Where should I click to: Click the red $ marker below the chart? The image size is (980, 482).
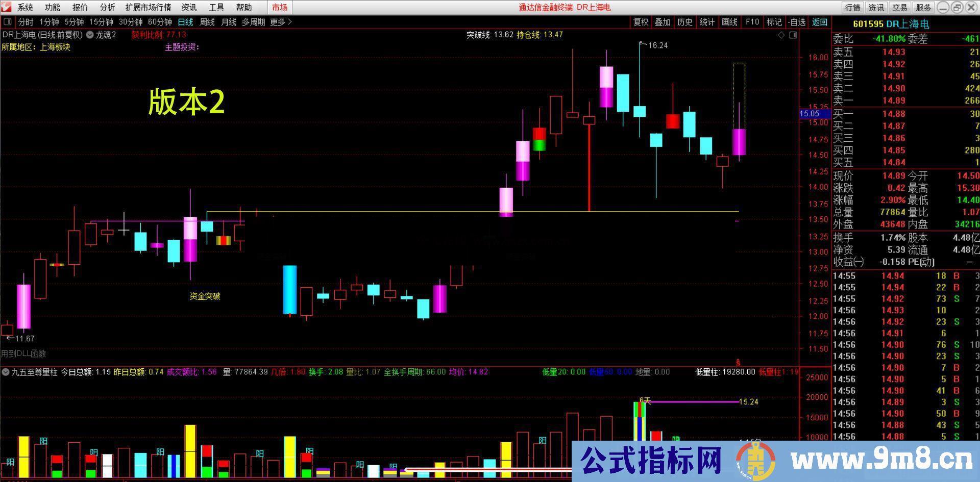click(x=738, y=362)
